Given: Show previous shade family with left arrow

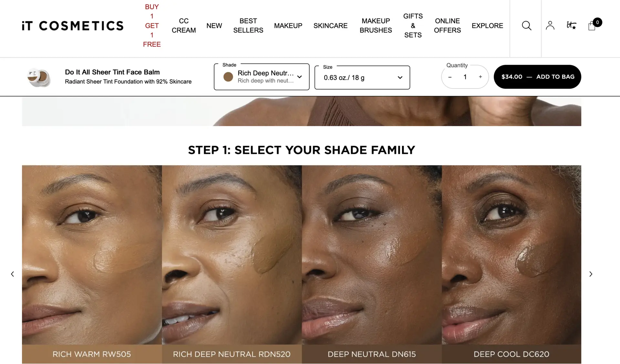Looking at the screenshot, I should point(12,274).
